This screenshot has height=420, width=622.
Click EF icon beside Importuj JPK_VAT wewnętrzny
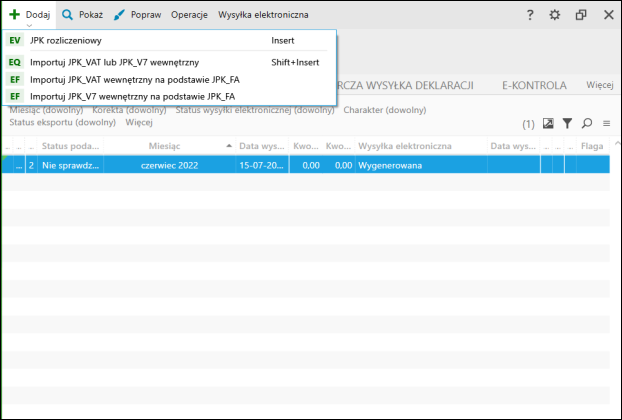pyautogui.click(x=15, y=80)
